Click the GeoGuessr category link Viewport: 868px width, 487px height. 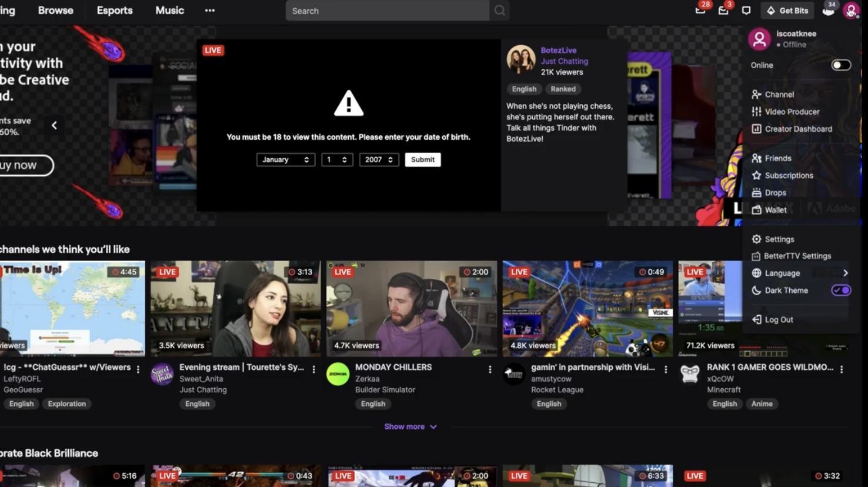click(24, 389)
